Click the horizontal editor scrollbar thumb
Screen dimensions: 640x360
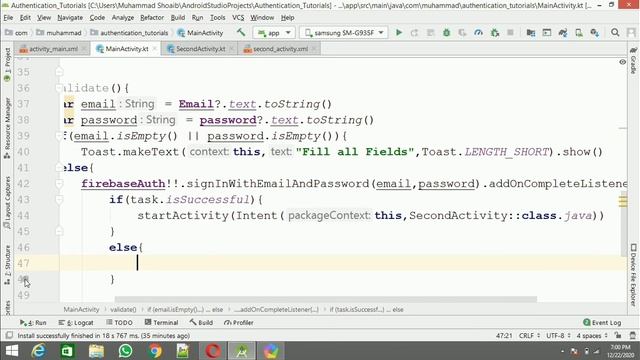326,299
